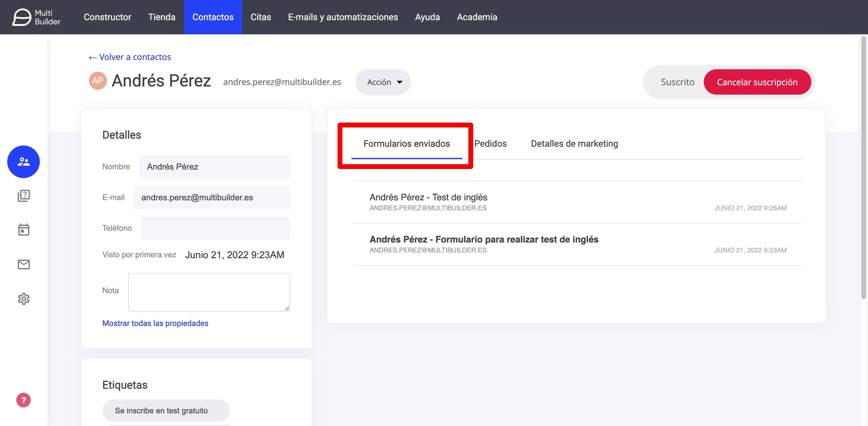Viewport: 868px width, 426px height.
Task: Open E-mails y automatizaciones menu
Action: [x=343, y=17]
